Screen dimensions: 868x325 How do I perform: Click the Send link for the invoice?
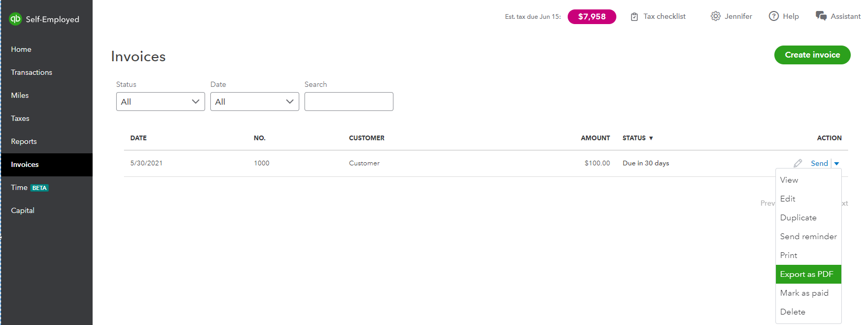pos(818,163)
